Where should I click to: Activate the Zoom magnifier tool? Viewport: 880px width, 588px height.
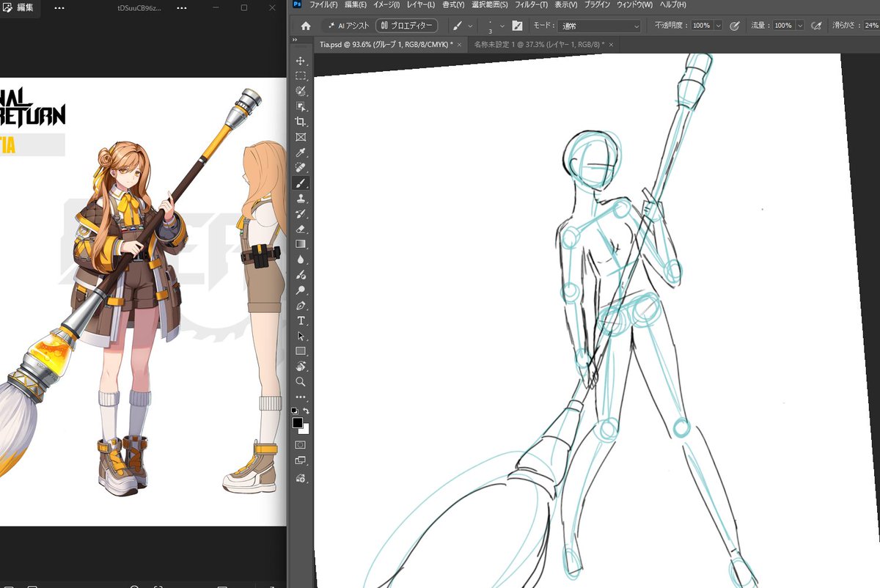(x=301, y=382)
